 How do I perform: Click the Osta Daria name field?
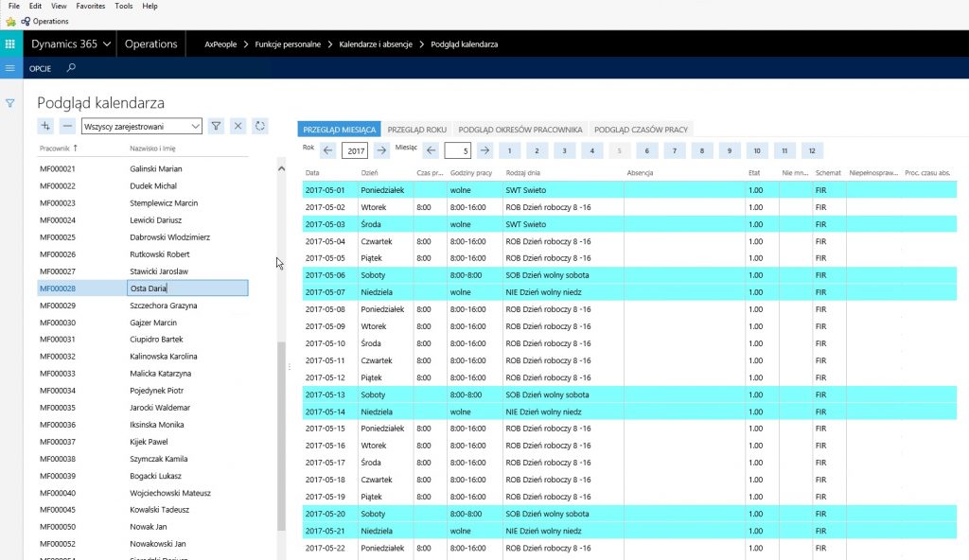coord(188,288)
